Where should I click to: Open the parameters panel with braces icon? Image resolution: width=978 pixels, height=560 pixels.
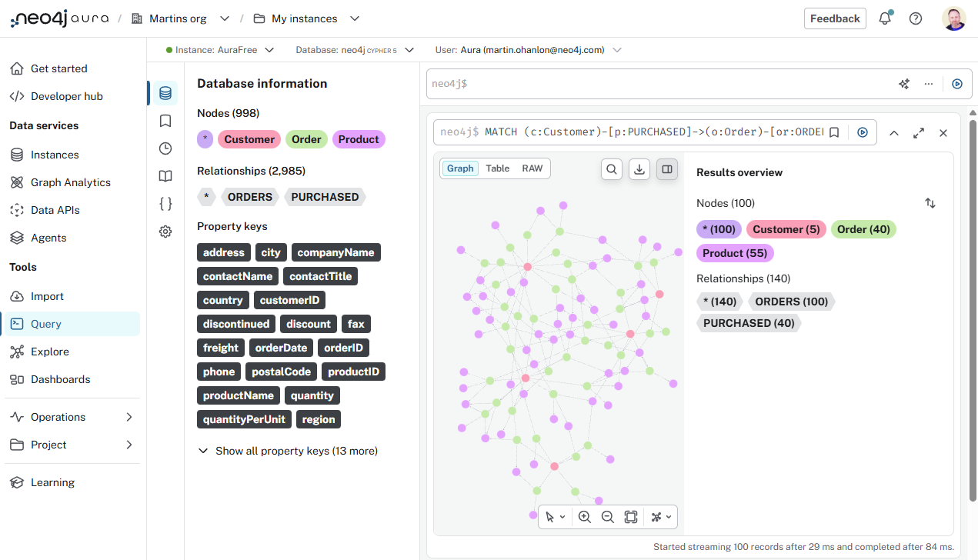tap(165, 203)
